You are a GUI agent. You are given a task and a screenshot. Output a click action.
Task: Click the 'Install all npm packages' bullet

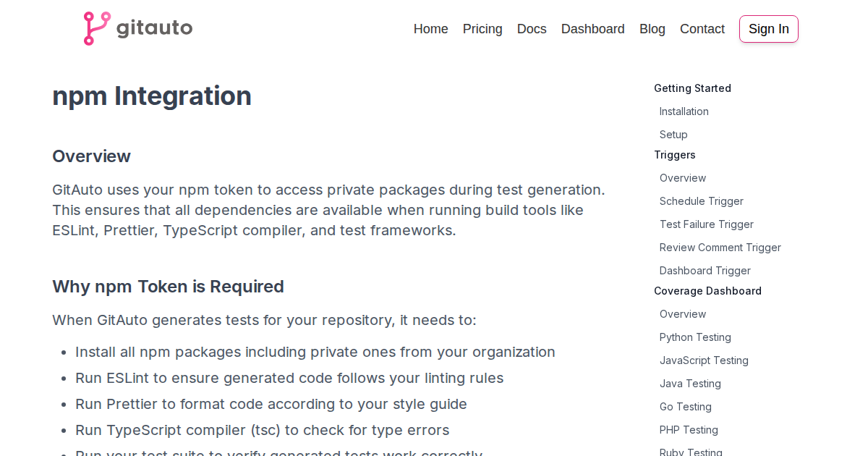[x=315, y=352]
